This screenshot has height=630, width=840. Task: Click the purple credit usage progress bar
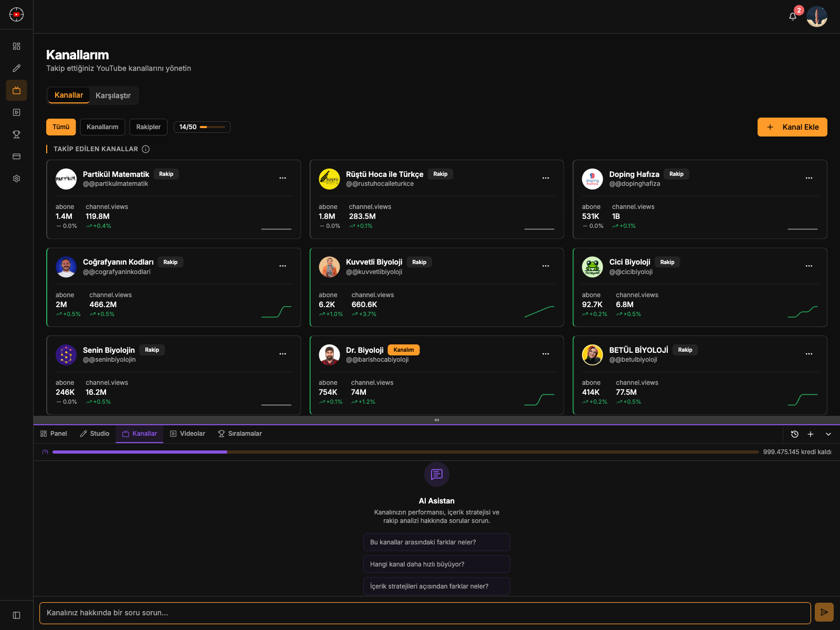(x=405, y=452)
